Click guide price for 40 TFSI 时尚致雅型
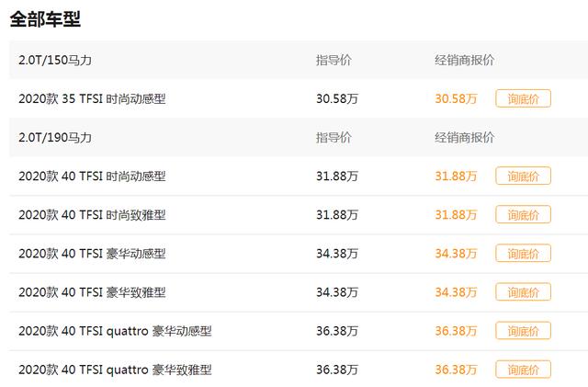 [337, 215]
